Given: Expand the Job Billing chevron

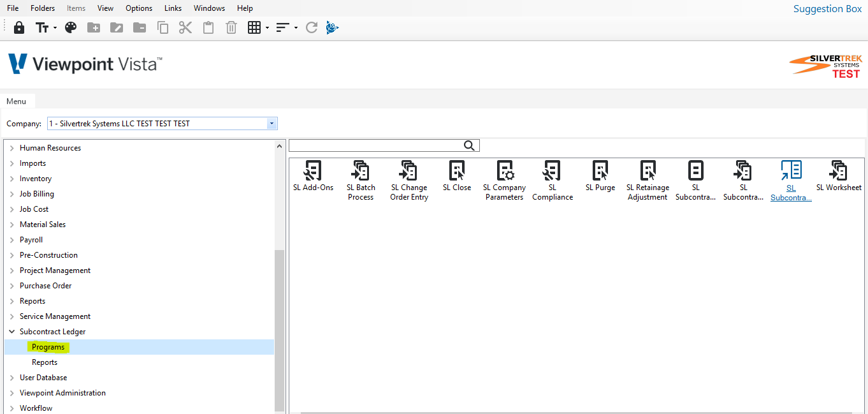Looking at the screenshot, I should pyautogui.click(x=11, y=194).
